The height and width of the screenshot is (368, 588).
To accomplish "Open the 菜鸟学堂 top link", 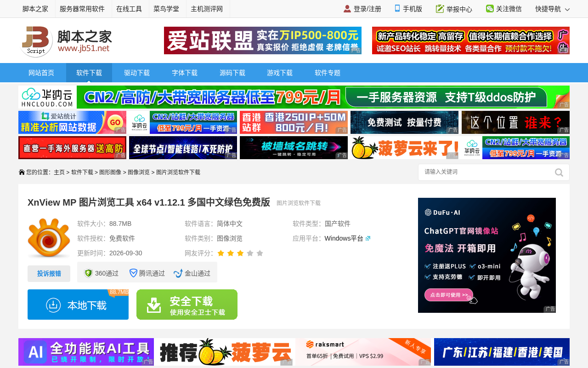I will click(166, 9).
